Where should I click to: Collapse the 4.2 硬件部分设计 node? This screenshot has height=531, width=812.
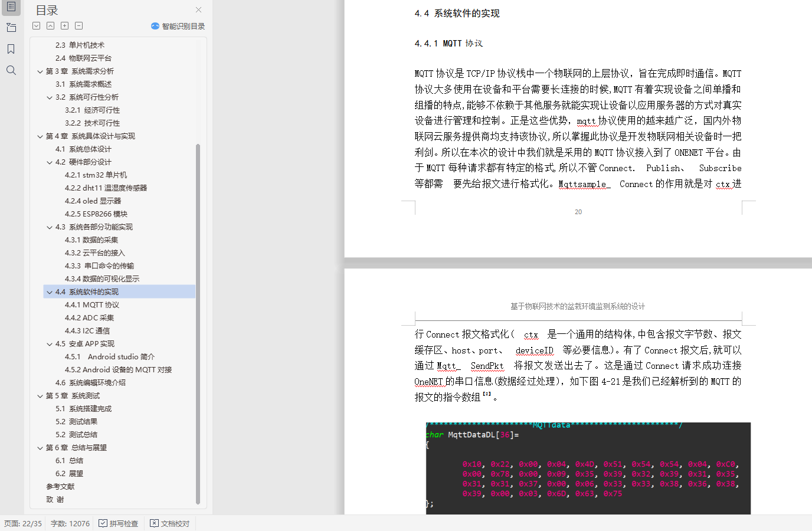(x=50, y=162)
